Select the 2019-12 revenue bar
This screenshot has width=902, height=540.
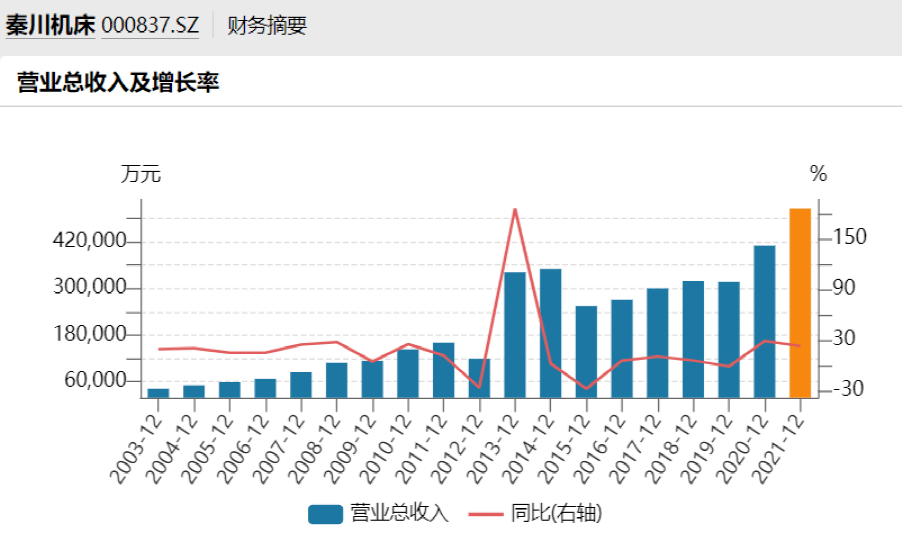[x=729, y=340]
